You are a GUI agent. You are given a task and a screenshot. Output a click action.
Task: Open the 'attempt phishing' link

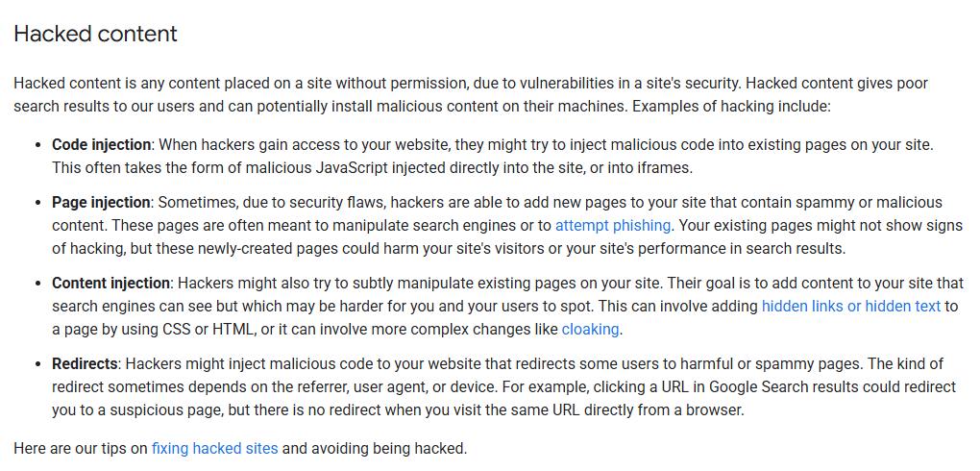pos(613,225)
